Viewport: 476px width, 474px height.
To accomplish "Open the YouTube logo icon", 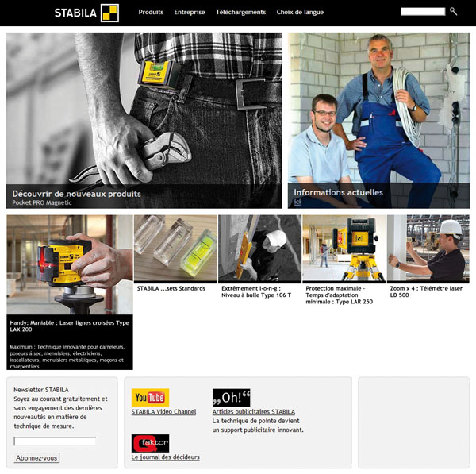I will 150,397.
